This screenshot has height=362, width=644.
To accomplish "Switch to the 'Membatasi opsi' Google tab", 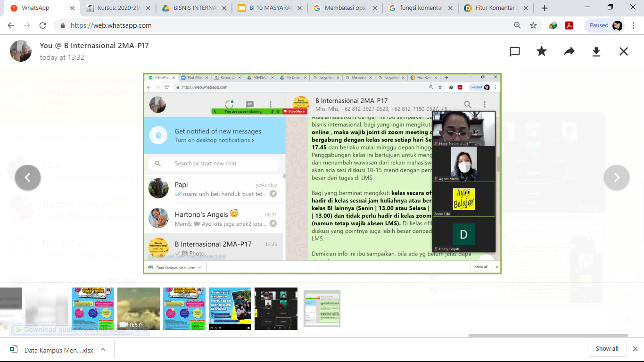I will [344, 8].
